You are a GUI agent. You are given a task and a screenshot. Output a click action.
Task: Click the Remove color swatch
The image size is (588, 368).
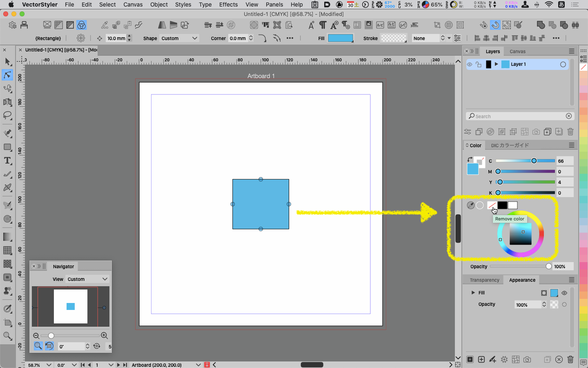click(492, 205)
